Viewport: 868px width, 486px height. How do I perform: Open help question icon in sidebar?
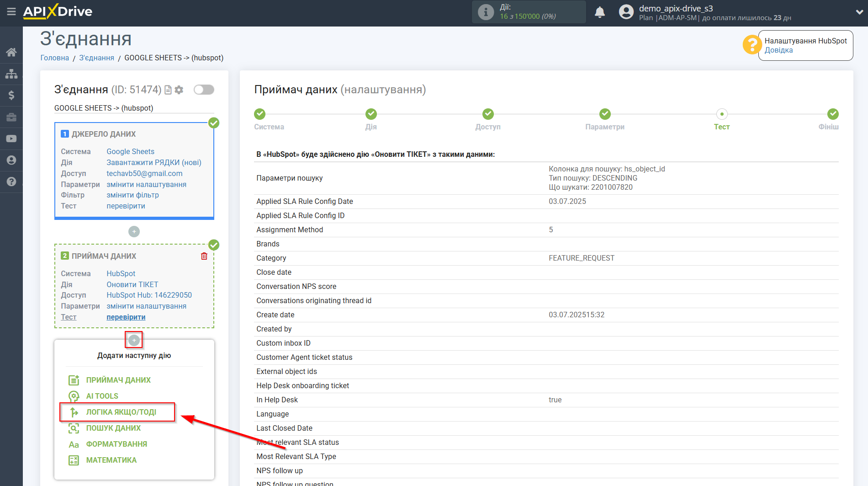point(11,182)
